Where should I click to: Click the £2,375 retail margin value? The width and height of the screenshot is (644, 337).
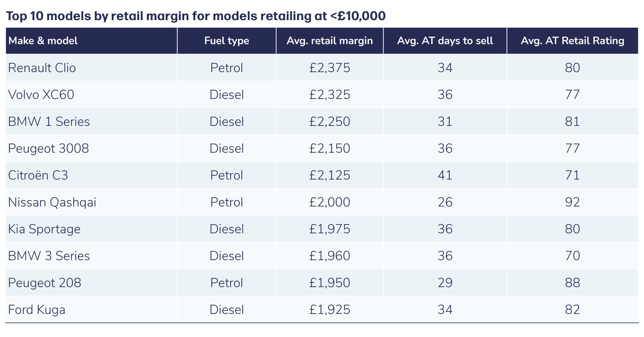330,68
